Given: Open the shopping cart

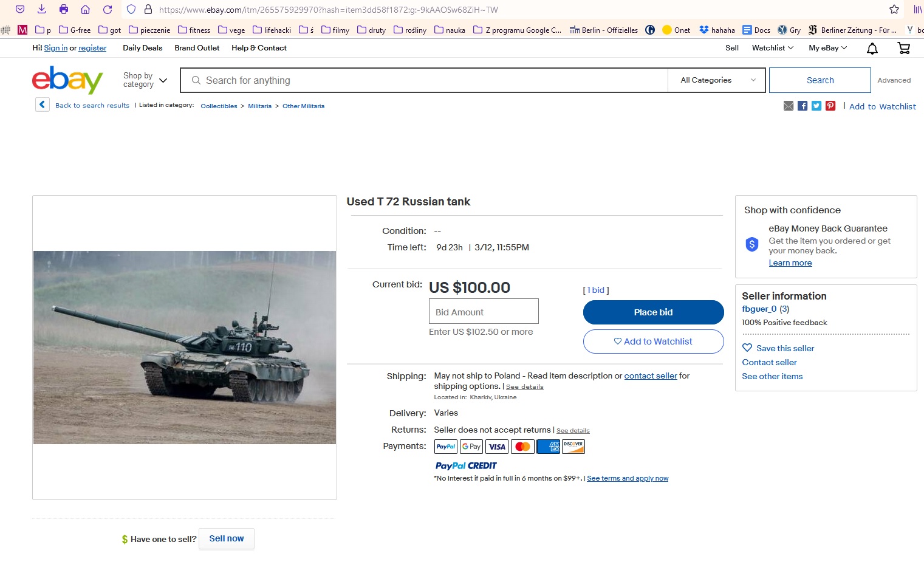Looking at the screenshot, I should point(904,49).
